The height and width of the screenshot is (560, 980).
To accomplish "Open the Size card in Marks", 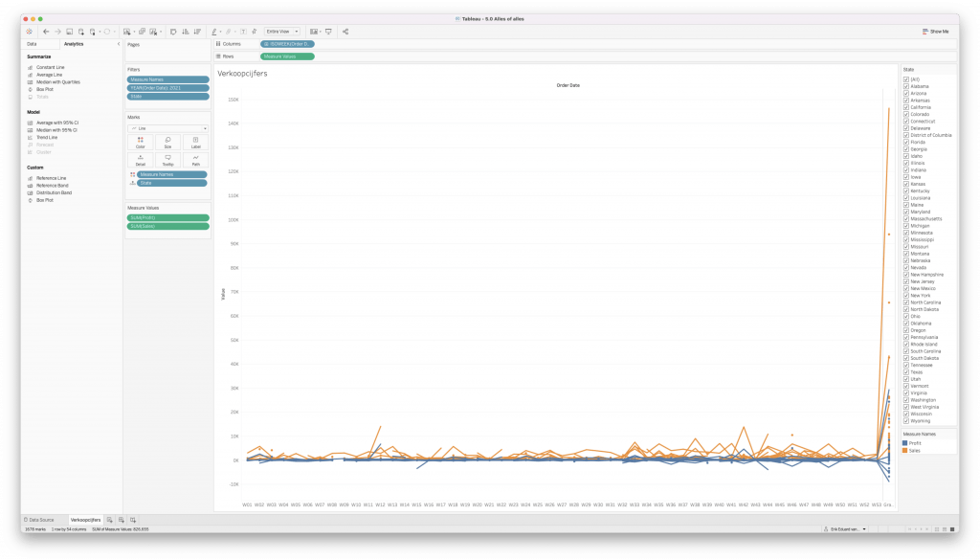I will (167, 142).
